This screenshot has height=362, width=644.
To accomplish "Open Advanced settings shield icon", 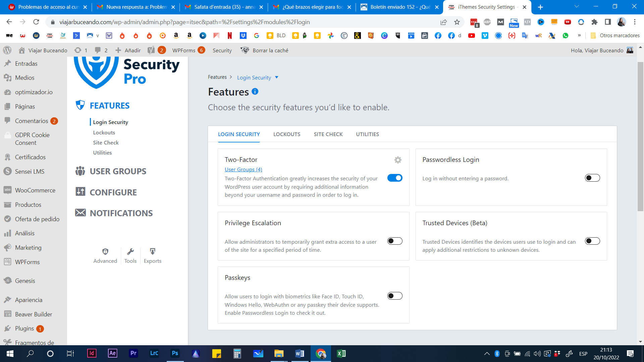I will (105, 251).
